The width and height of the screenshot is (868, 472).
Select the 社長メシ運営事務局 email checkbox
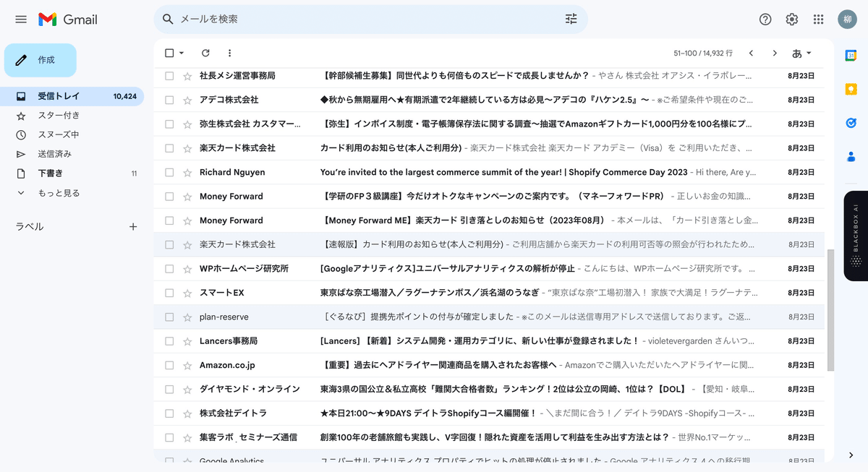point(169,75)
